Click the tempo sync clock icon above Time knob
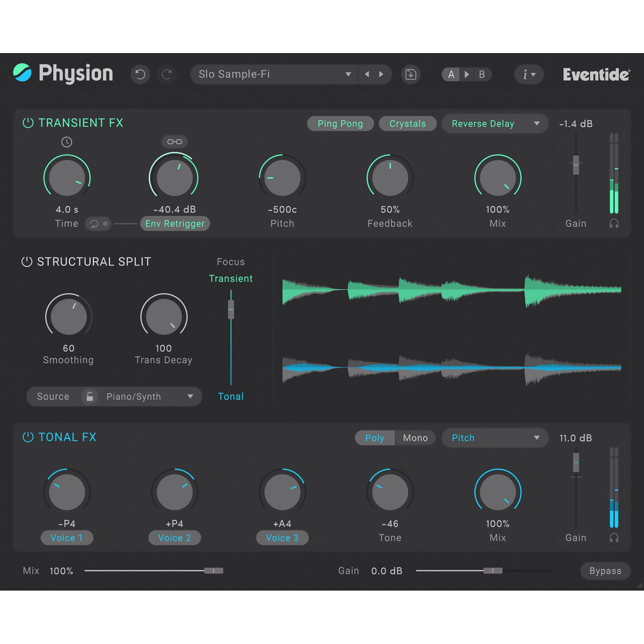Screen dimensions: 644x644 (67, 142)
